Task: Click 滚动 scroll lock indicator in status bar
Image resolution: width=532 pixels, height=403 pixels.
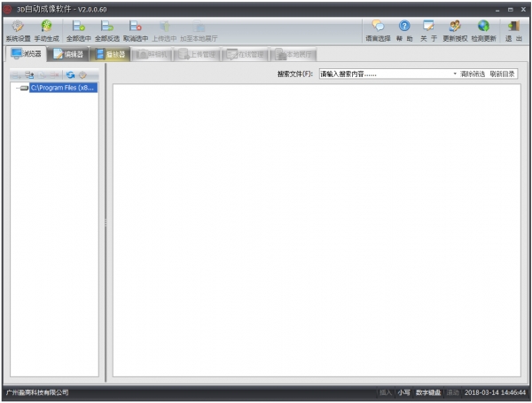Action: (x=452, y=392)
